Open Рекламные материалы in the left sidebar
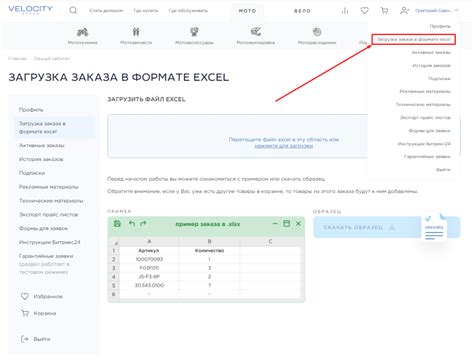 click(49, 187)
